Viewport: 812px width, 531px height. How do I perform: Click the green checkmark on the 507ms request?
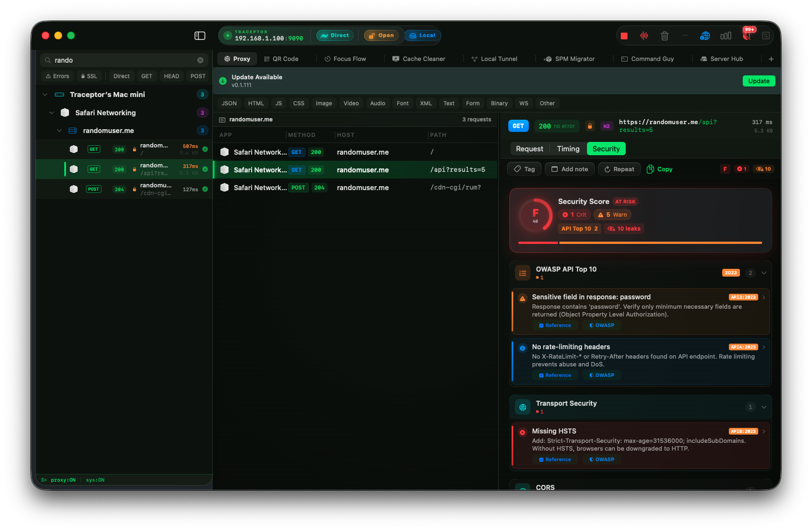click(x=205, y=149)
